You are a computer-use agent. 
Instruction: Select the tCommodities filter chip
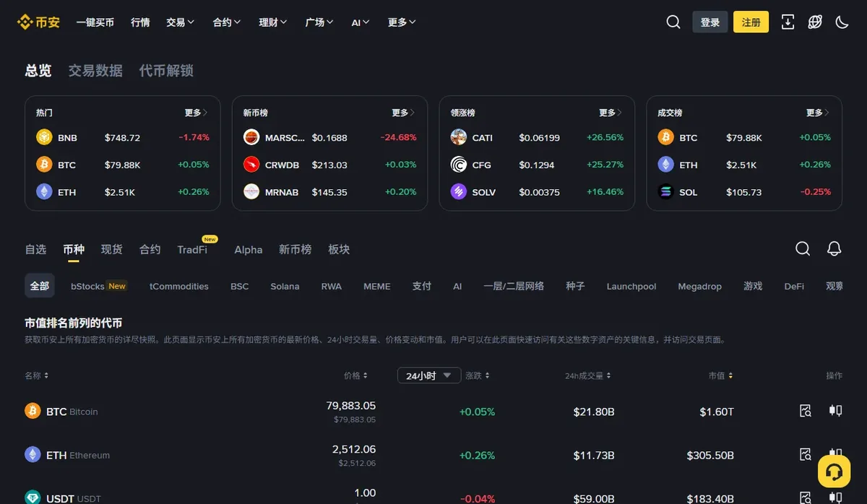point(179,286)
